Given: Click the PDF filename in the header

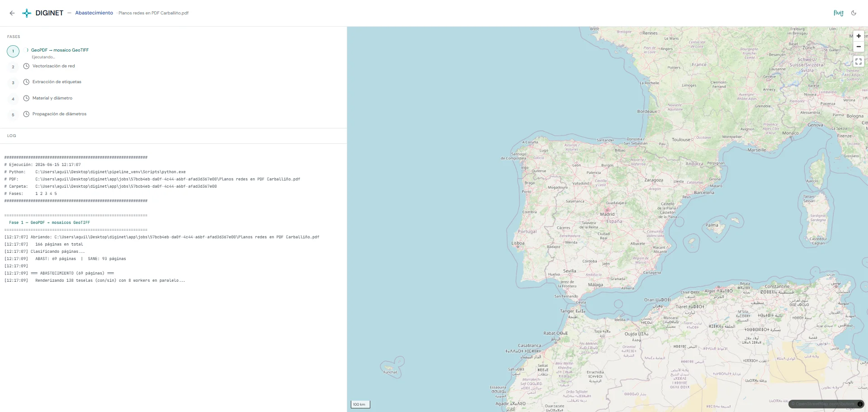Looking at the screenshot, I should (x=153, y=13).
